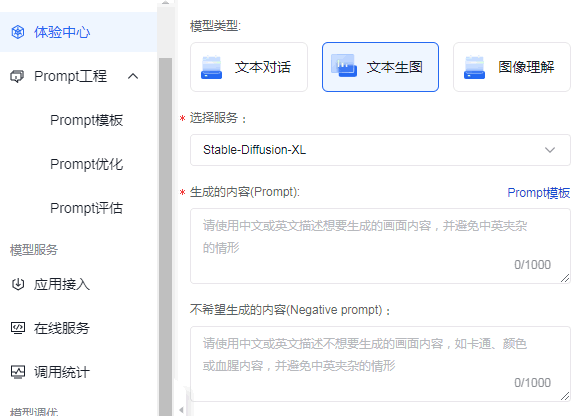Click the 文本生图 card icon

(x=344, y=66)
